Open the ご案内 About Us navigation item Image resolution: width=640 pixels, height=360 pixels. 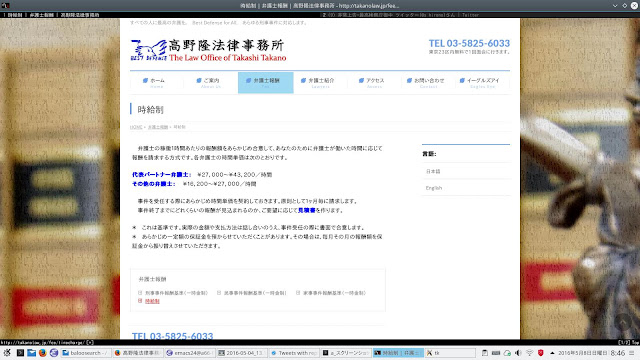[x=211, y=82]
